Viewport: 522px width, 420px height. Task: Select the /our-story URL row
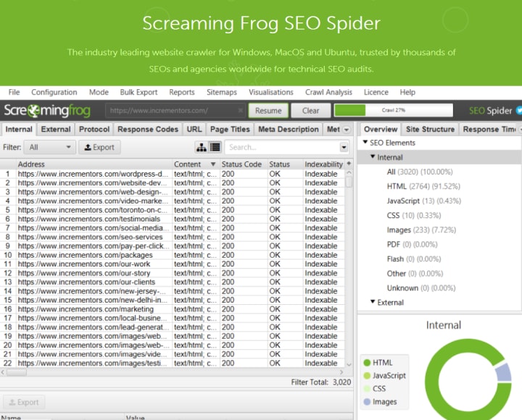[x=173, y=273]
